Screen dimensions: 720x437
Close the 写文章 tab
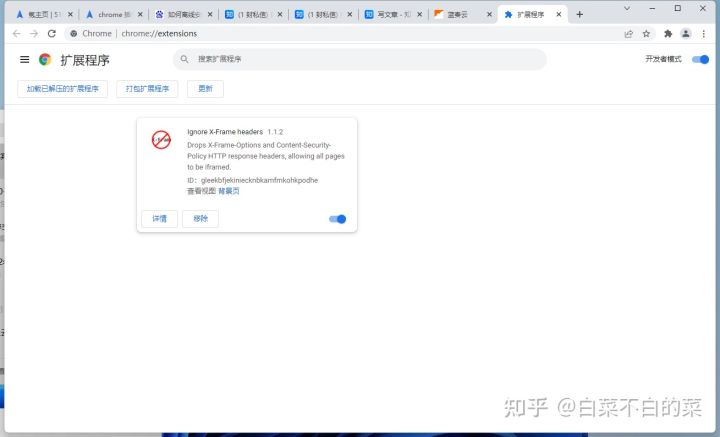(419, 15)
